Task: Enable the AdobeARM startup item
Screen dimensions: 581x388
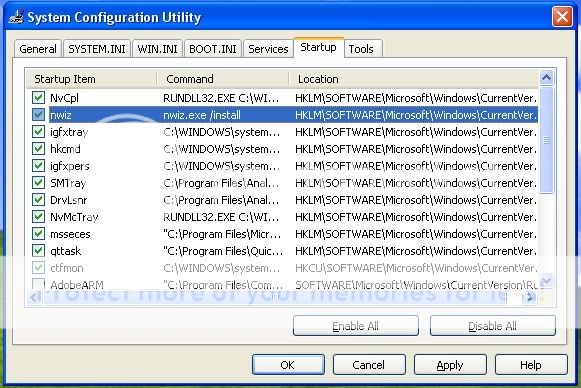Action: pyautogui.click(x=38, y=284)
